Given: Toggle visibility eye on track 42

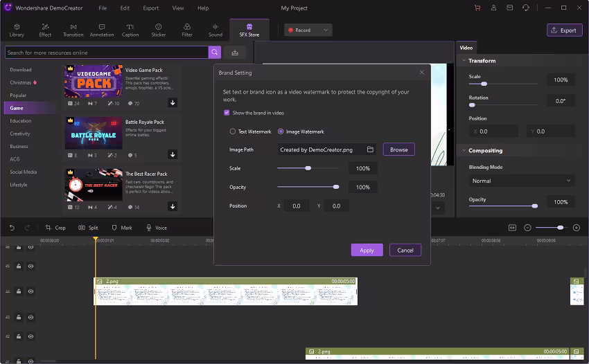Looking at the screenshot, I should (x=30, y=336).
